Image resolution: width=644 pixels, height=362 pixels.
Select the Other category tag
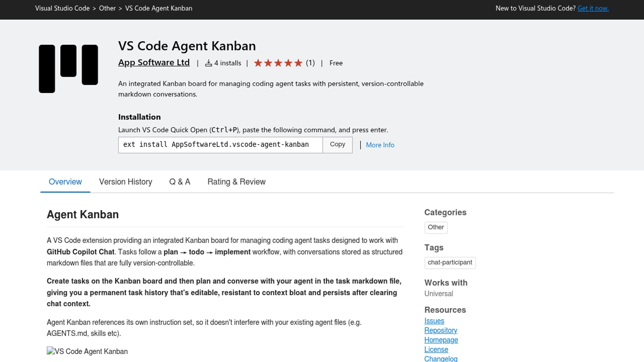coord(435,227)
